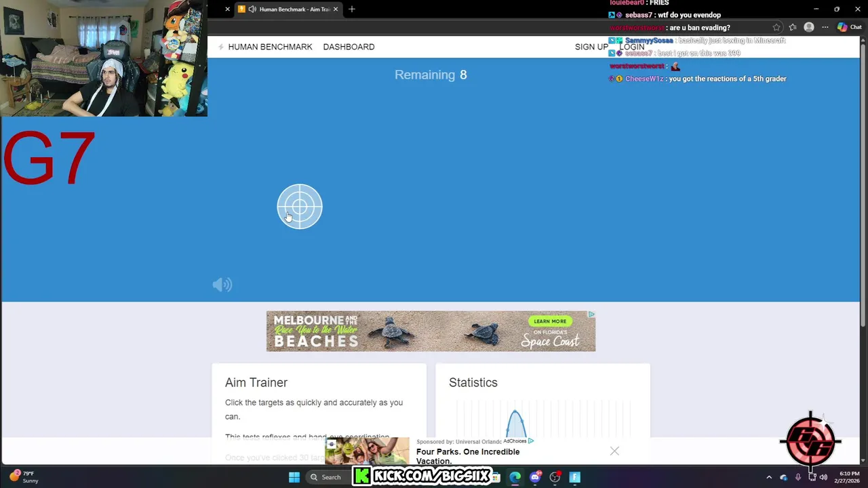Click the Aim Trainer heading

coord(256,382)
